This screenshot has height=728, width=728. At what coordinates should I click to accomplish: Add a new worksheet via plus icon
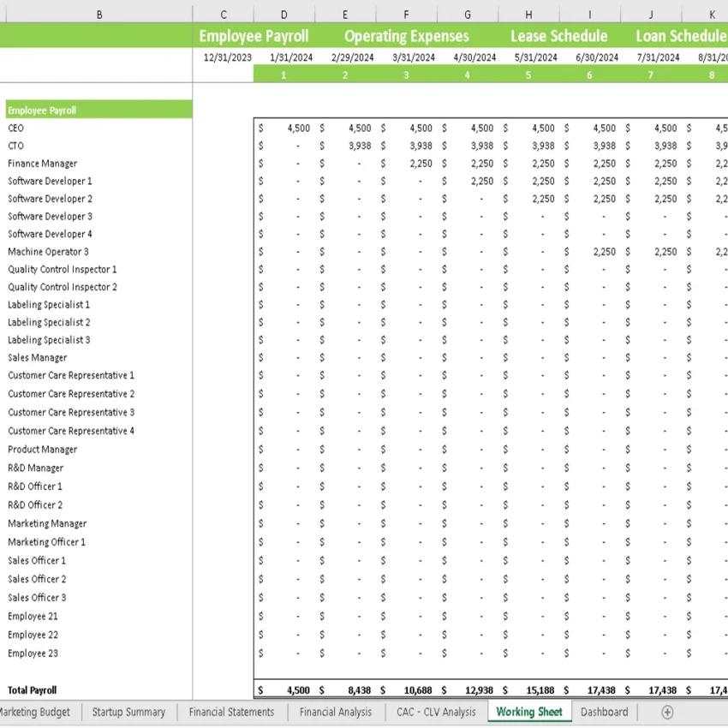click(x=665, y=712)
